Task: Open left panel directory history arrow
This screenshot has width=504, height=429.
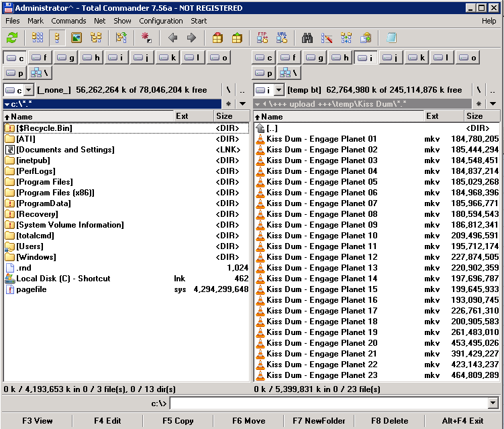Action: click(x=243, y=104)
